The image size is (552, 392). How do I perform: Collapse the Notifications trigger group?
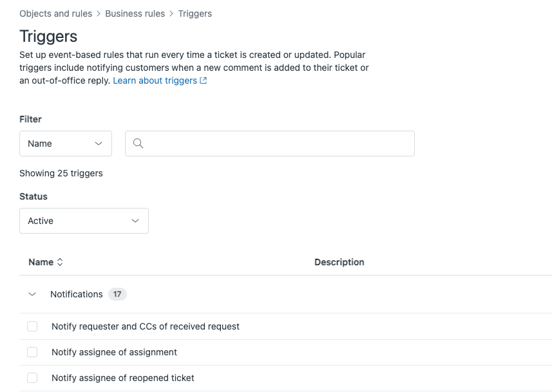32,294
